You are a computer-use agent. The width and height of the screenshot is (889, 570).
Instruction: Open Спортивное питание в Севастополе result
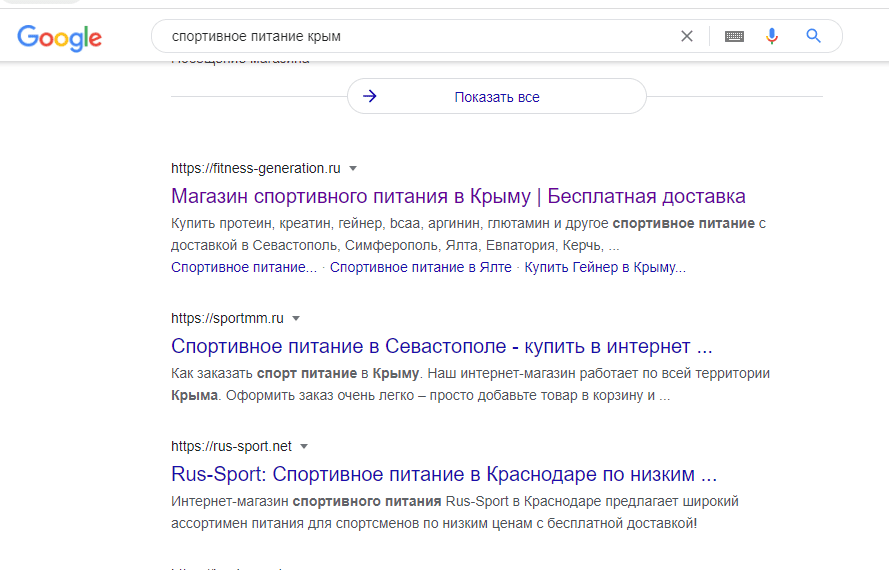(441, 347)
